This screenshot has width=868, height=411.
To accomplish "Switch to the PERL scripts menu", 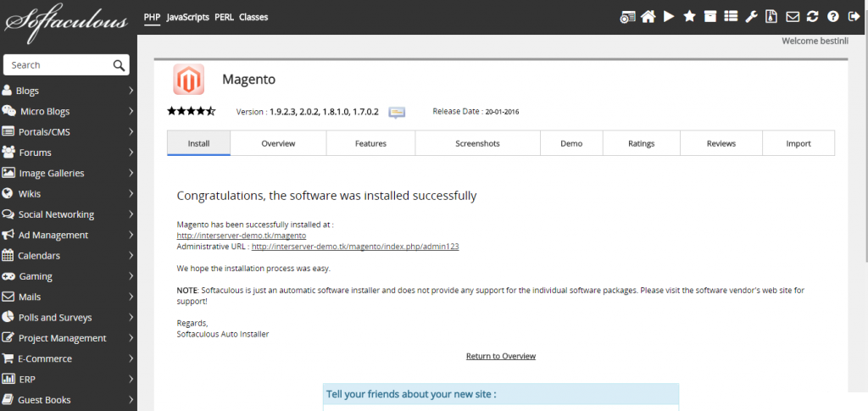I will [224, 17].
